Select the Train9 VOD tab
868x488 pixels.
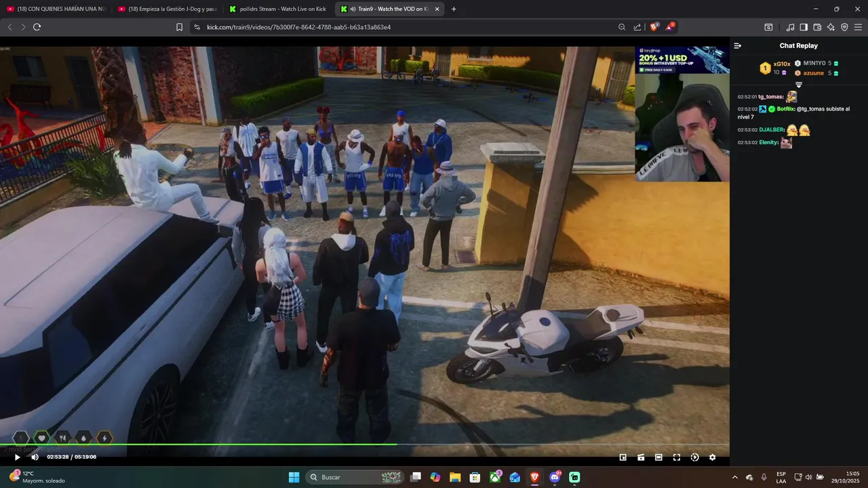click(388, 9)
